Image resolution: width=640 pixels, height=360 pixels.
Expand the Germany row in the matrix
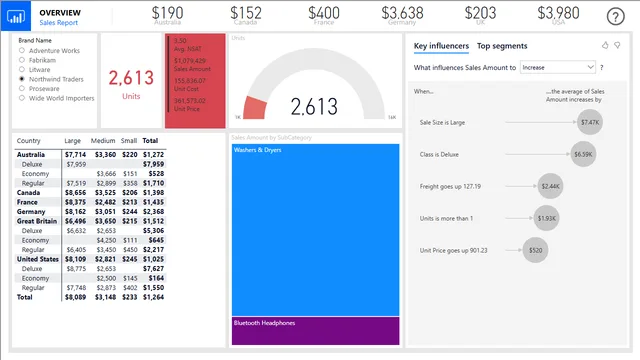click(x=31, y=211)
